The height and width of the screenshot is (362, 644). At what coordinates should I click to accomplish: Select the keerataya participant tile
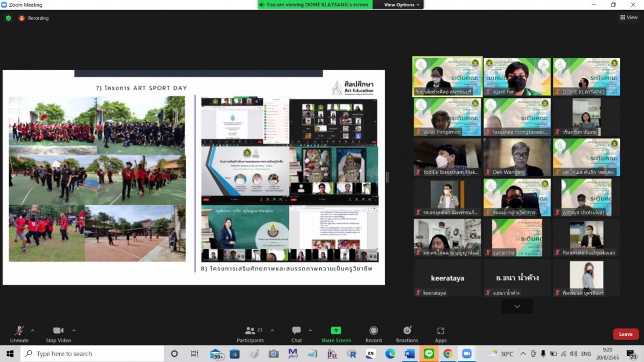[447, 278]
